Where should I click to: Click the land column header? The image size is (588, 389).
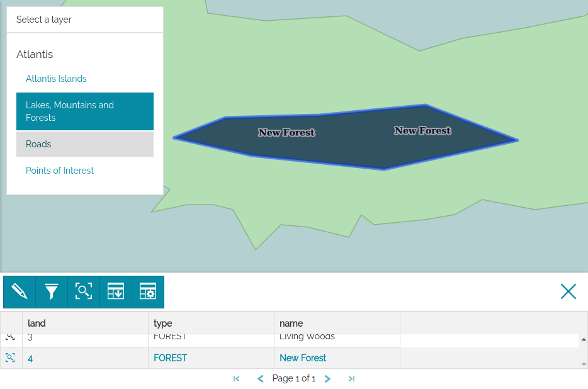coord(85,324)
